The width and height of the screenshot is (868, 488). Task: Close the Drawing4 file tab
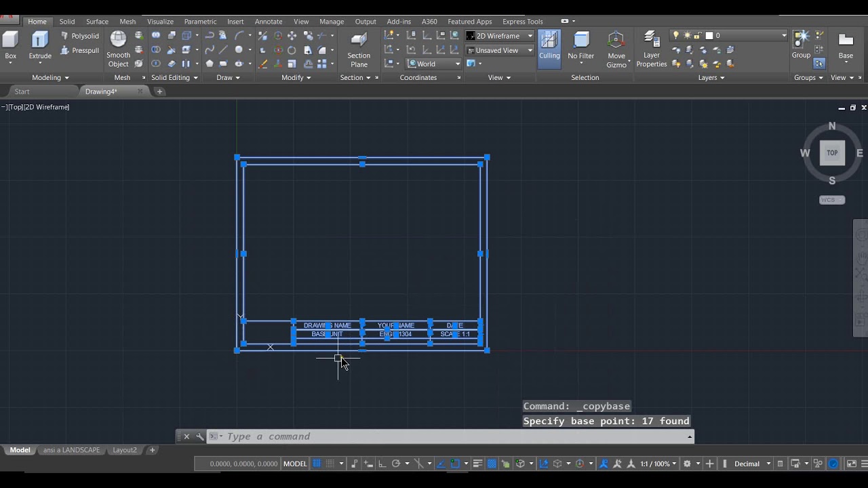[140, 91]
